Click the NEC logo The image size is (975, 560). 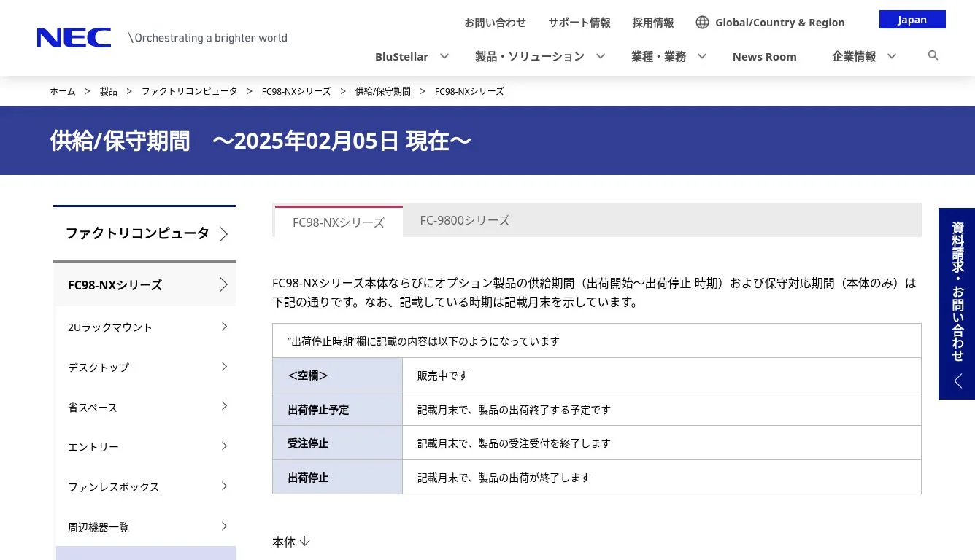(74, 38)
